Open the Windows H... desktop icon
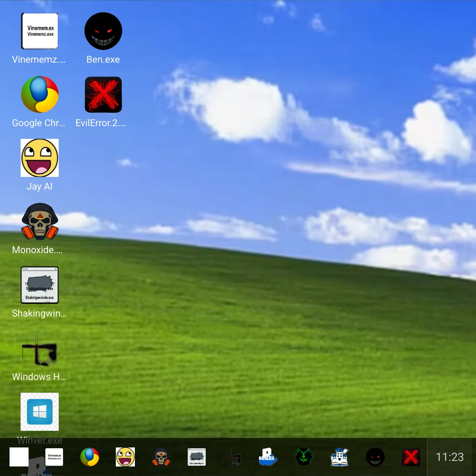The height and width of the screenshot is (476, 476). click(x=40, y=348)
